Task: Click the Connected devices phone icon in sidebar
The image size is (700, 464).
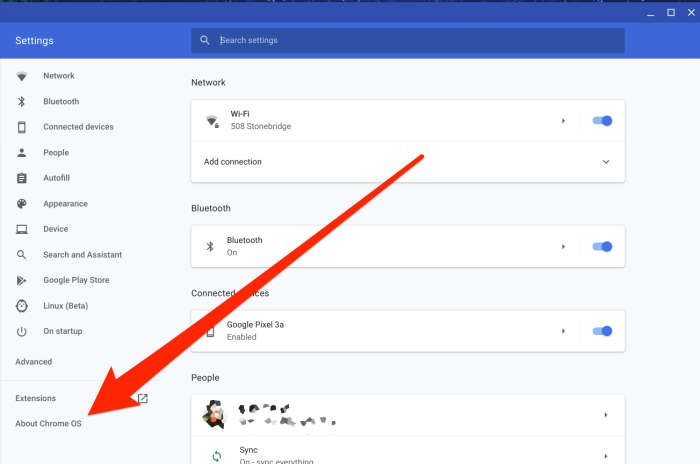Action: (x=21, y=127)
